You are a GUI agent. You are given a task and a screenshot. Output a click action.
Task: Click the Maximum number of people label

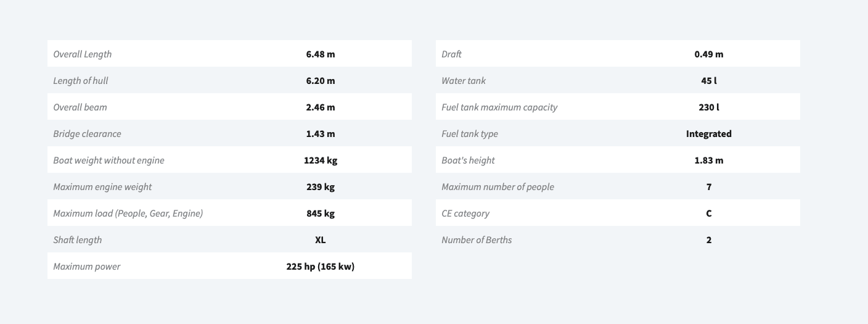[x=497, y=186]
